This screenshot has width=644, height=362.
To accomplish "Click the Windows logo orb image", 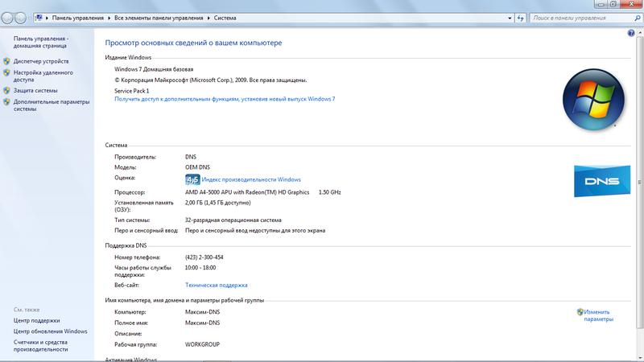I will 593,99.
